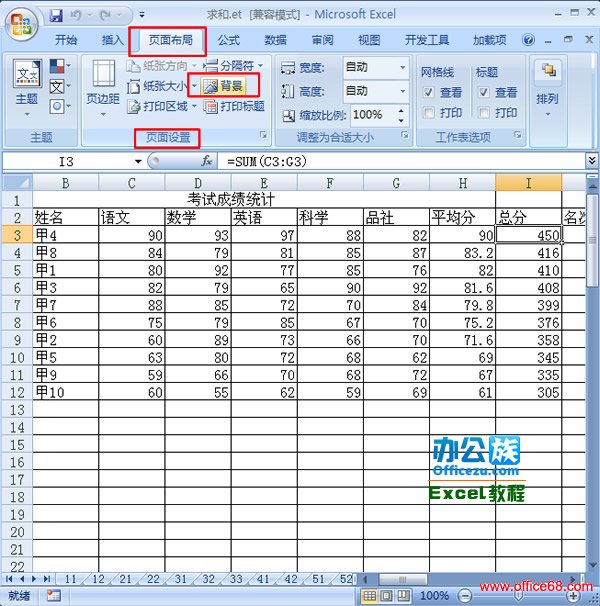The width and height of the screenshot is (600, 606).
Task: Open the Margins (页边距) button
Action: click(x=103, y=88)
